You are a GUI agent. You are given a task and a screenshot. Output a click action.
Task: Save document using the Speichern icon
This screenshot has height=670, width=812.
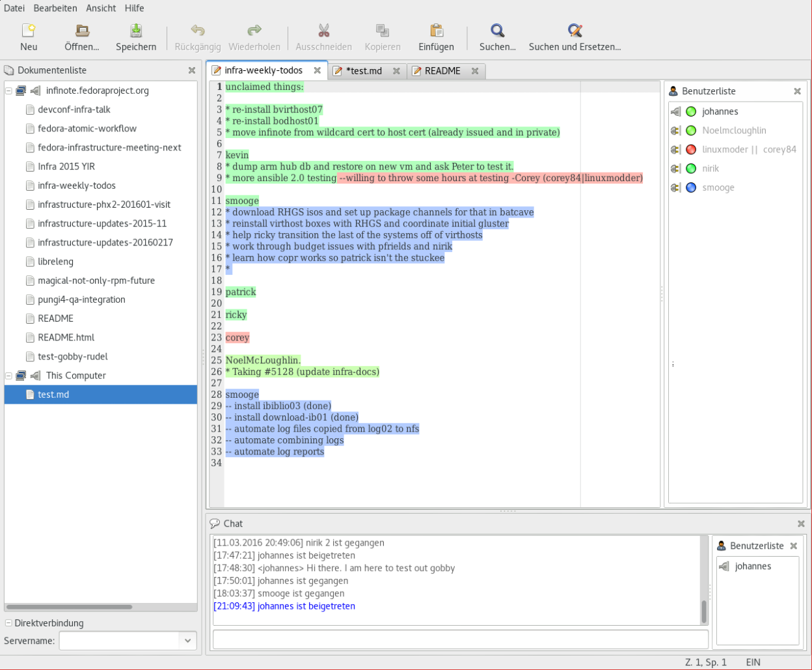(x=136, y=31)
